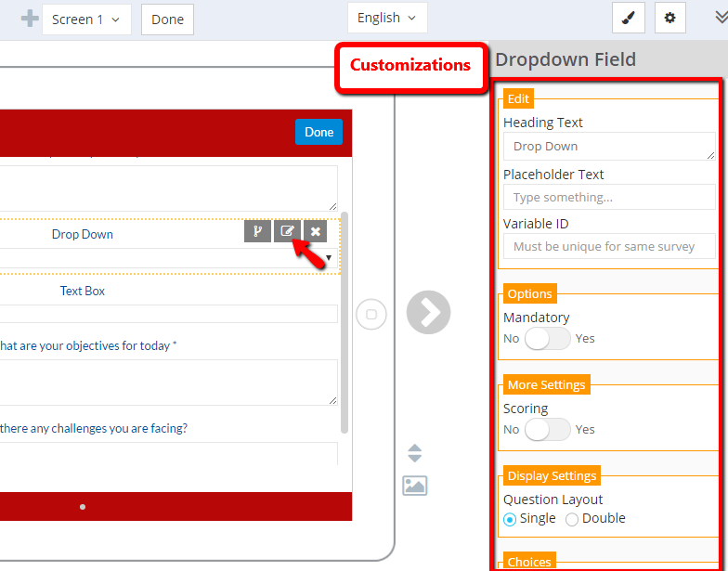The image size is (728, 571).
Task: Open the paintbrush theme tool
Action: tap(628, 19)
